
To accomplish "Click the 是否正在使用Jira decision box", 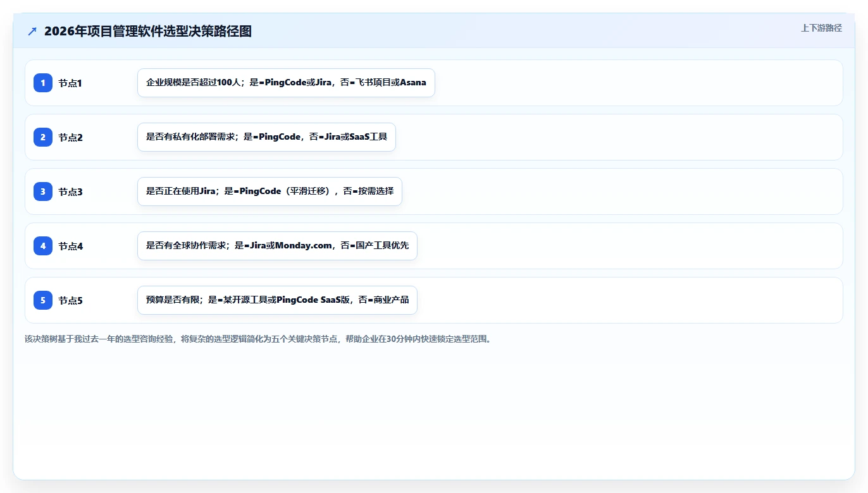I will click(x=270, y=192).
